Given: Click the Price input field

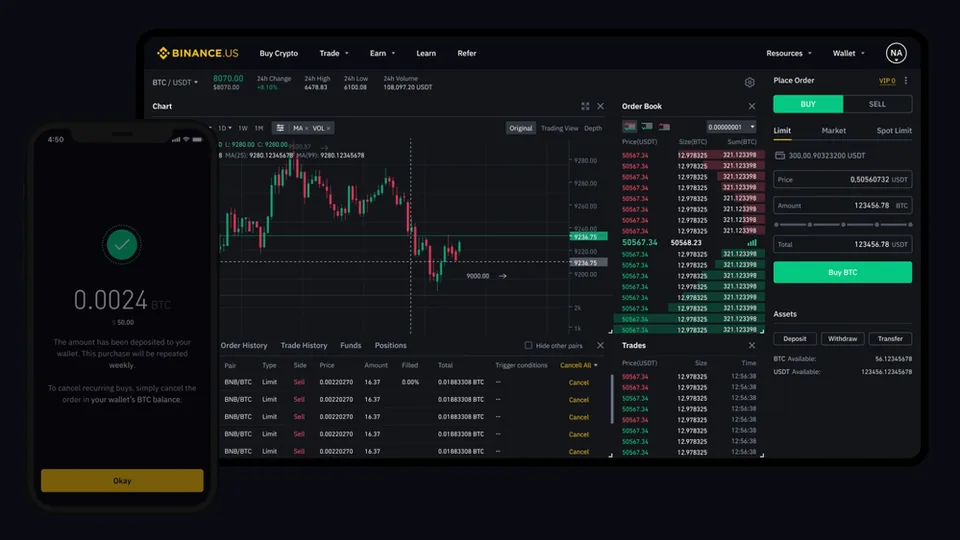Looking at the screenshot, I should pyautogui.click(x=842, y=179).
